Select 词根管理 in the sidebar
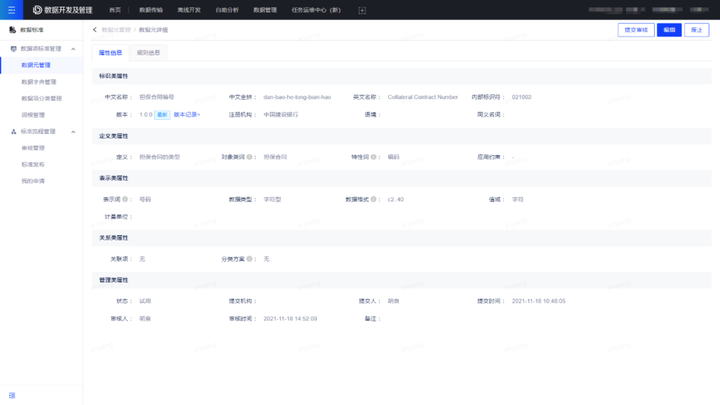Viewport: 720px width, 405px height. click(33, 115)
